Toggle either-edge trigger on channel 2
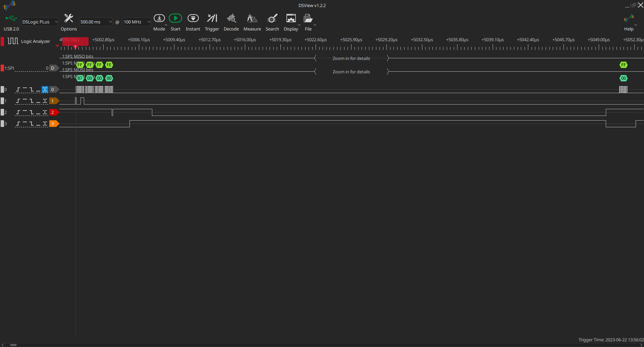 tap(45, 113)
